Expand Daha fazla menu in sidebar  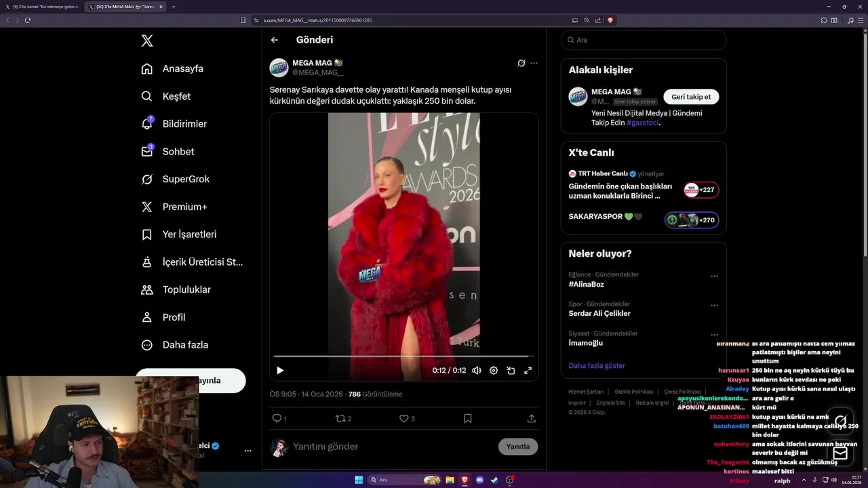(174, 345)
